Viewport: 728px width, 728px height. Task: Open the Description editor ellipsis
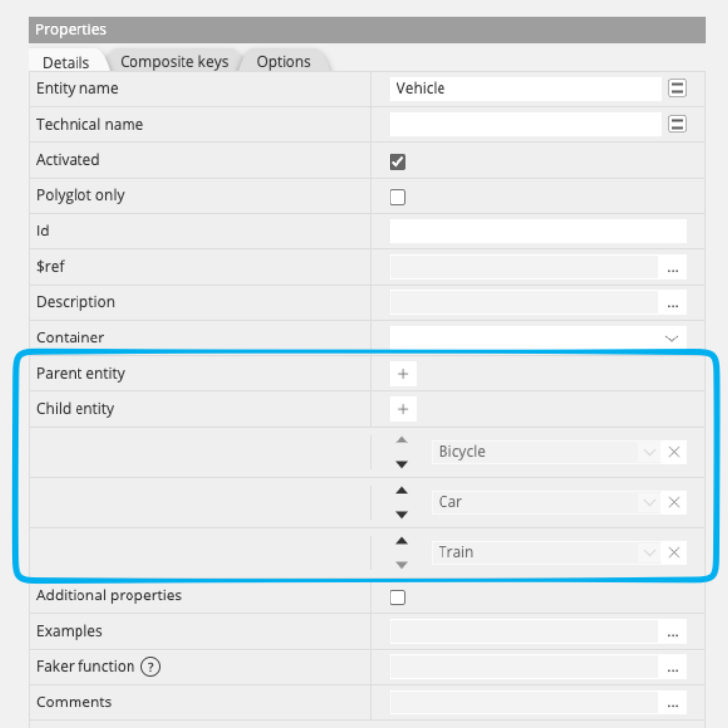pos(673,303)
